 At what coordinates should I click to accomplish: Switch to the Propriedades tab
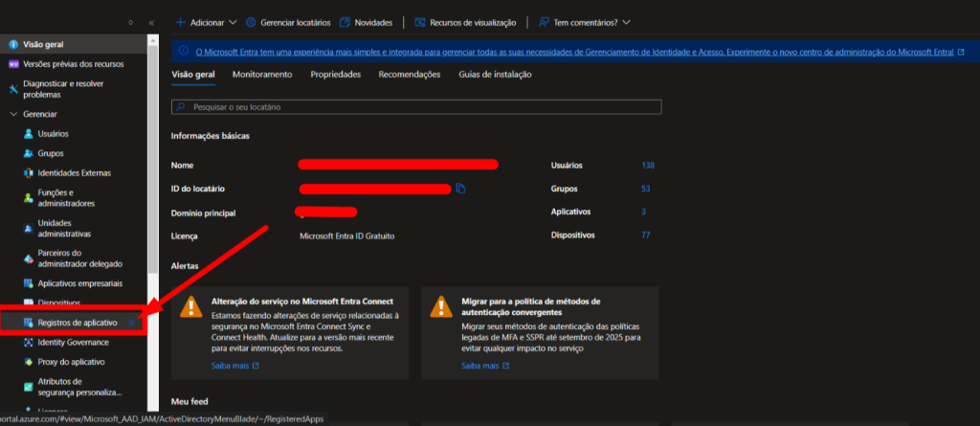pyautogui.click(x=335, y=75)
